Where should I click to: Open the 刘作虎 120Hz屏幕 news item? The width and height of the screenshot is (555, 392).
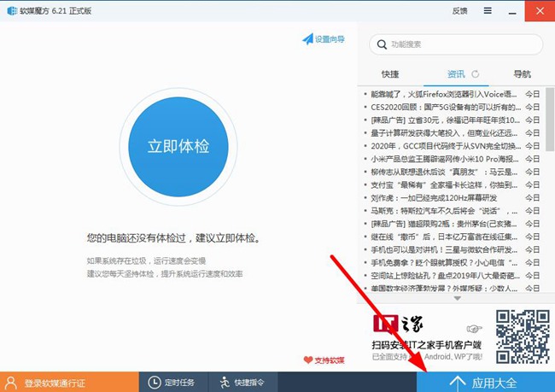[x=434, y=198]
